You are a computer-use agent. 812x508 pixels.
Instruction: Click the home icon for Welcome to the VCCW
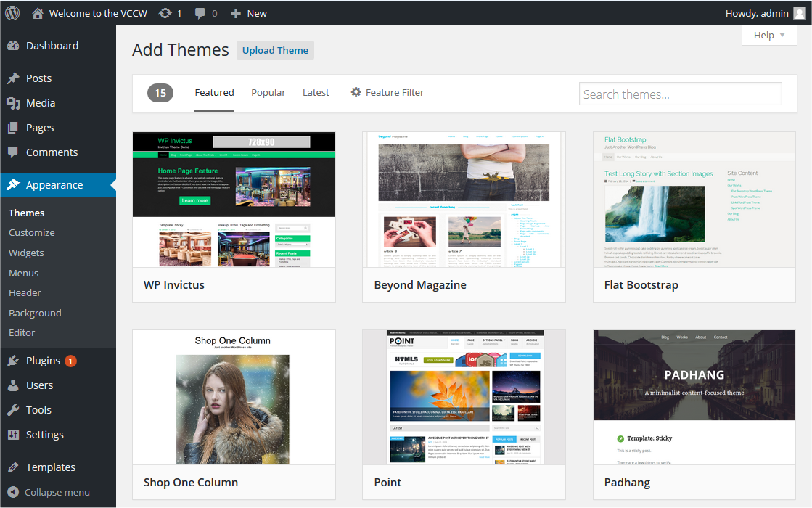pyautogui.click(x=38, y=13)
